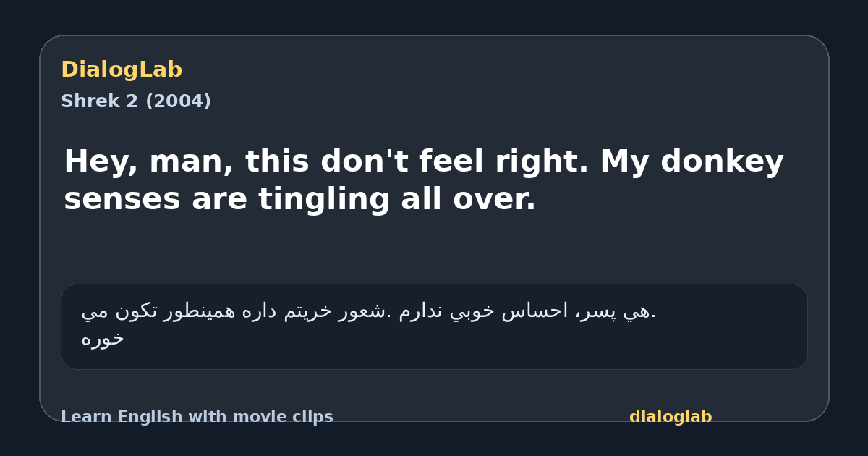Image resolution: width=868 pixels, height=456 pixels.
Task: Open "Learn English with movie clips" footer text
Action: (x=197, y=417)
